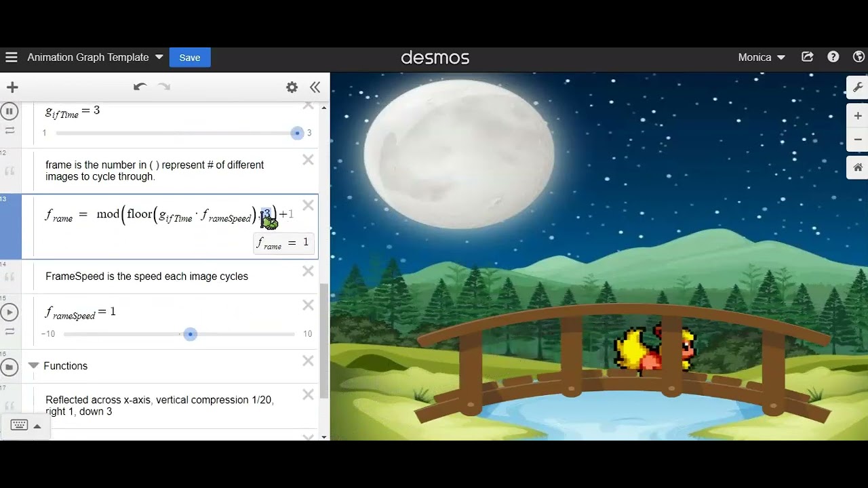
Task: Click the Share Graph icon
Action: pos(807,58)
